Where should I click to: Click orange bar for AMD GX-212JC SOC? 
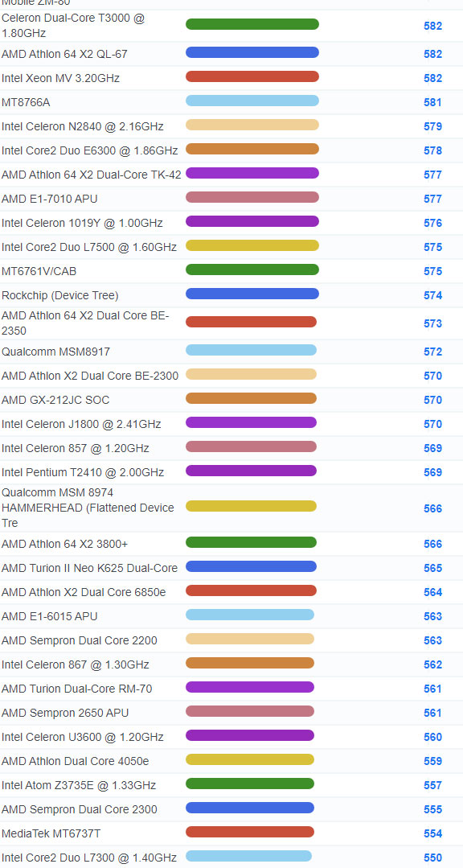point(251,398)
